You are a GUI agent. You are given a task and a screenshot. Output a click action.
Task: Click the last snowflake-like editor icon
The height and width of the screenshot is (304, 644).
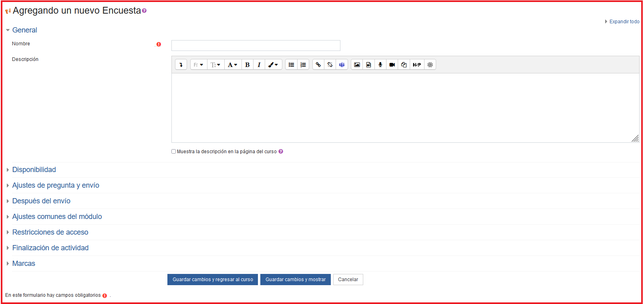click(430, 65)
